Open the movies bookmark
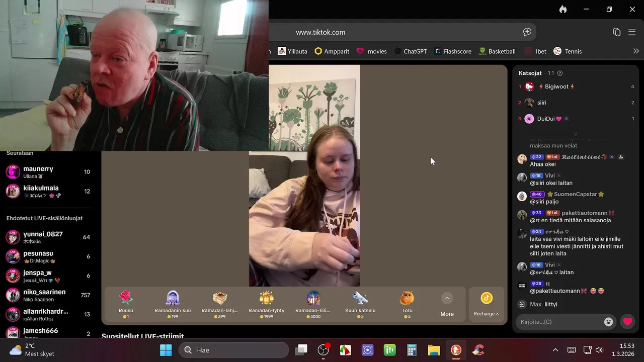The height and width of the screenshot is (362, 644). point(371,51)
